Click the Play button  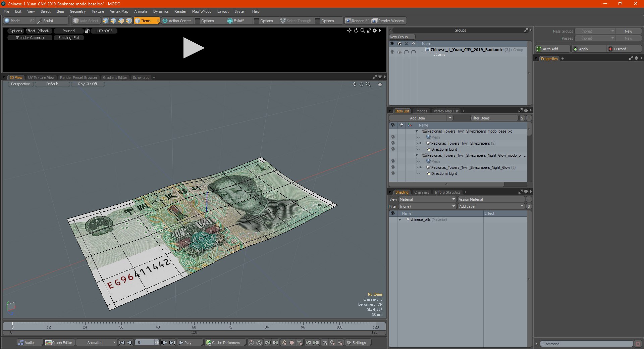coord(190,343)
